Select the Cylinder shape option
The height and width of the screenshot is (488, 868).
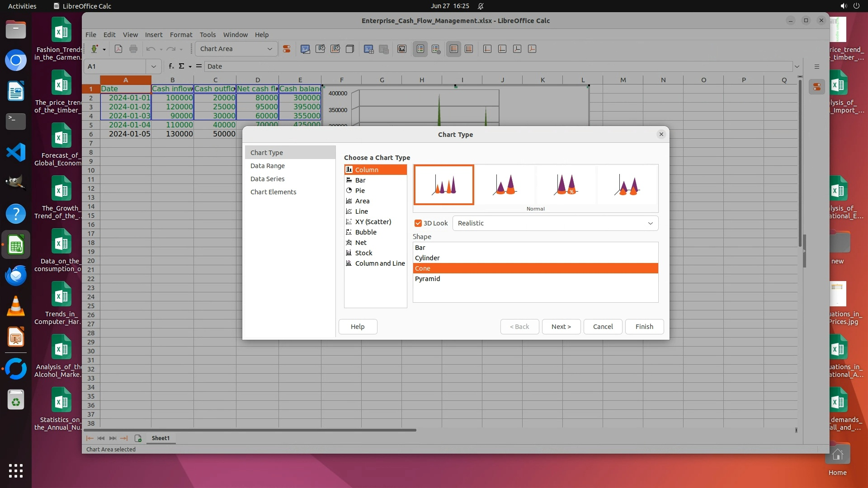tap(427, 258)
